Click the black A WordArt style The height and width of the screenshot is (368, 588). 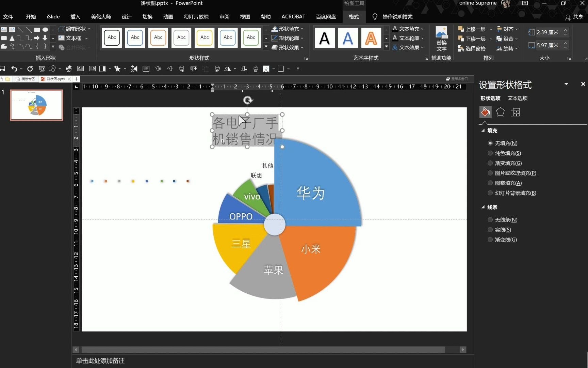pyautogui.click(x=325, y=38)
